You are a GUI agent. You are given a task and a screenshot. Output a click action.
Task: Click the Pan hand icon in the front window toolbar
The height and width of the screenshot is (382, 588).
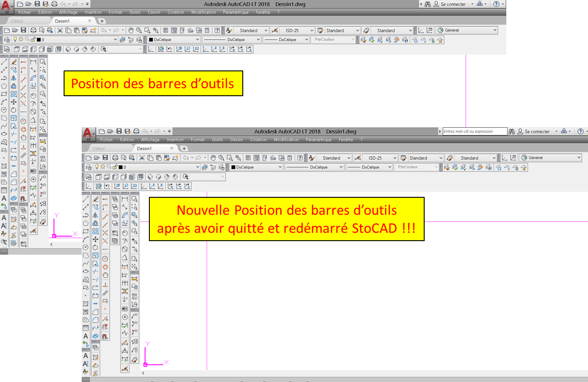213,158
